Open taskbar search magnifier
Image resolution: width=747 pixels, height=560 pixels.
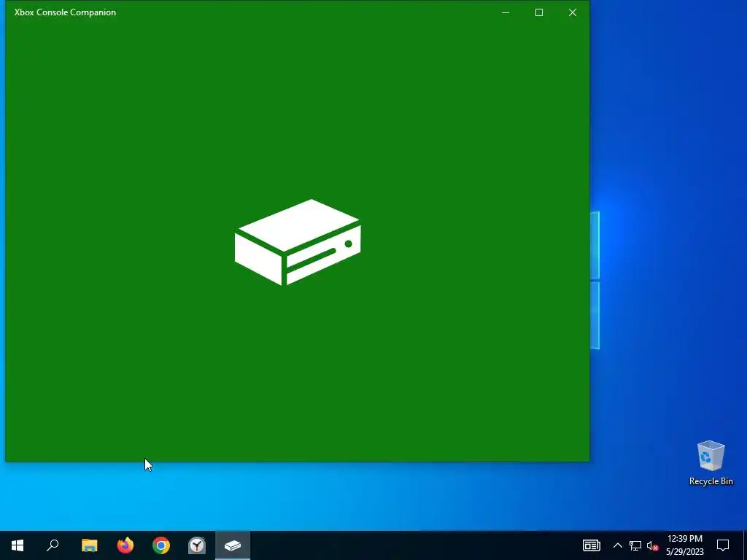pos(53,545)
